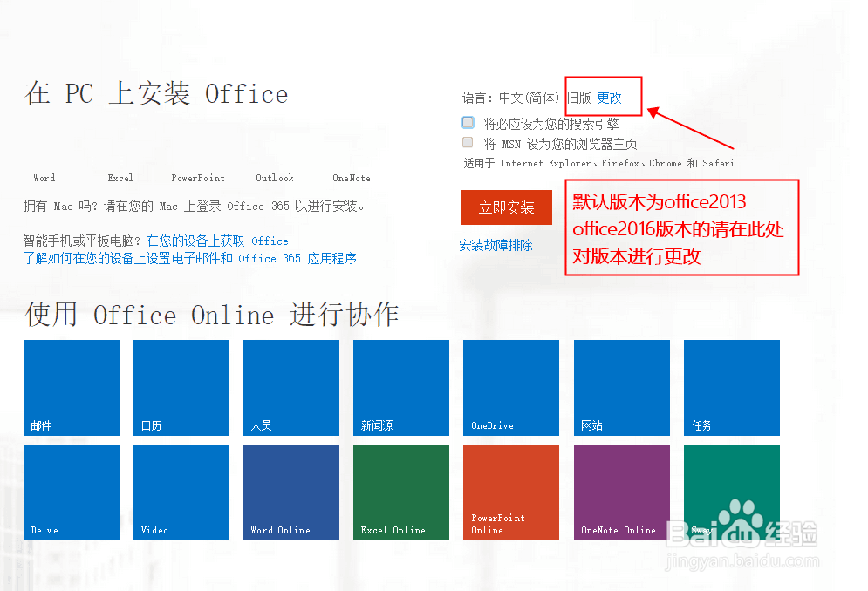868x591 pixels.
Task: Open the 人员 (People) tile
Action: [291, 387]
